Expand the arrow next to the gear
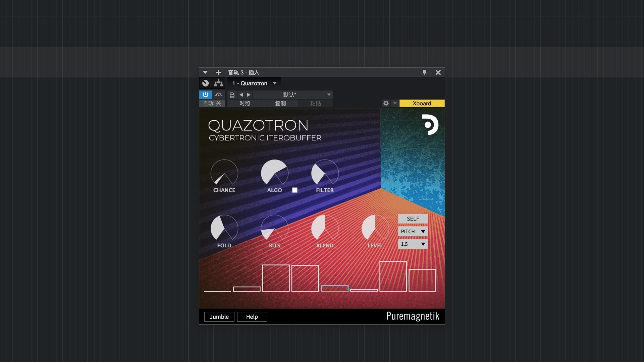 click(x=395, y=103)
